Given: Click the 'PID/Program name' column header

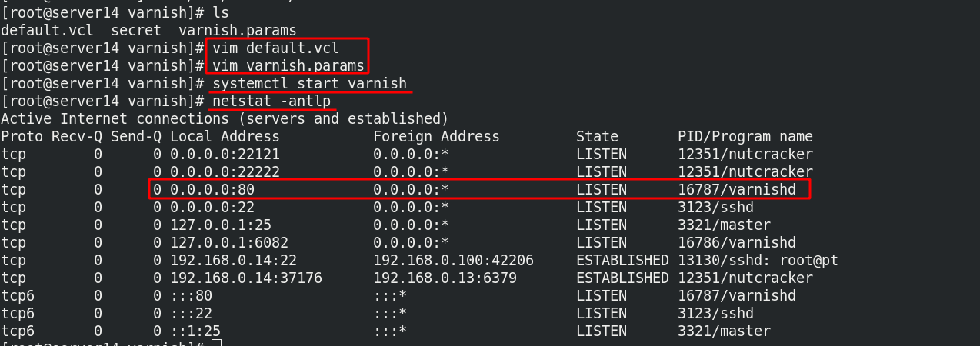Looking at the screenshot, I should tap(745, 137).
